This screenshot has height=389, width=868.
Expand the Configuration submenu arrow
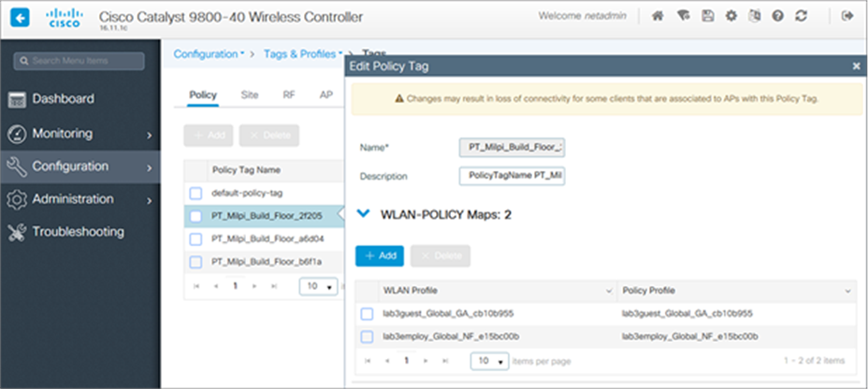[150, 167]
